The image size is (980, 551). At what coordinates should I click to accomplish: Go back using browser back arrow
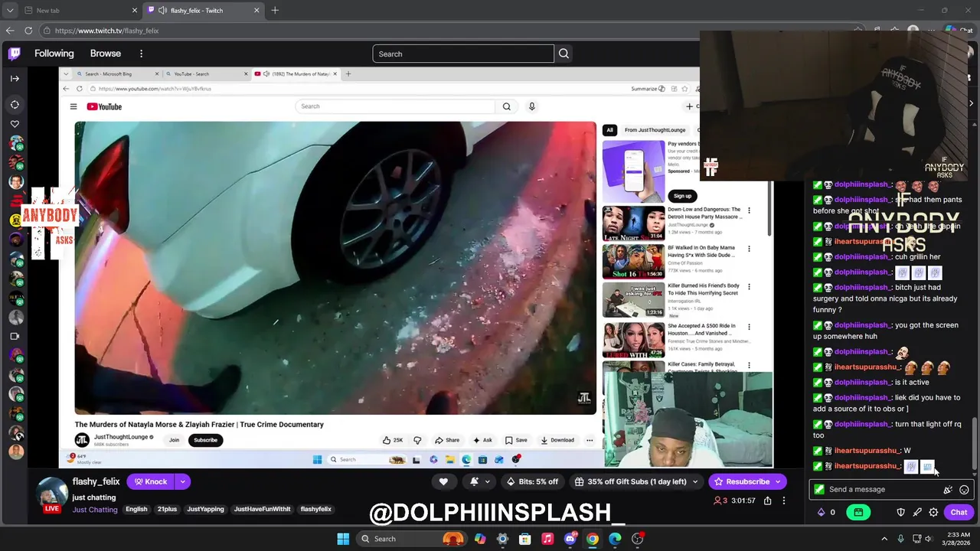(10, 31)
